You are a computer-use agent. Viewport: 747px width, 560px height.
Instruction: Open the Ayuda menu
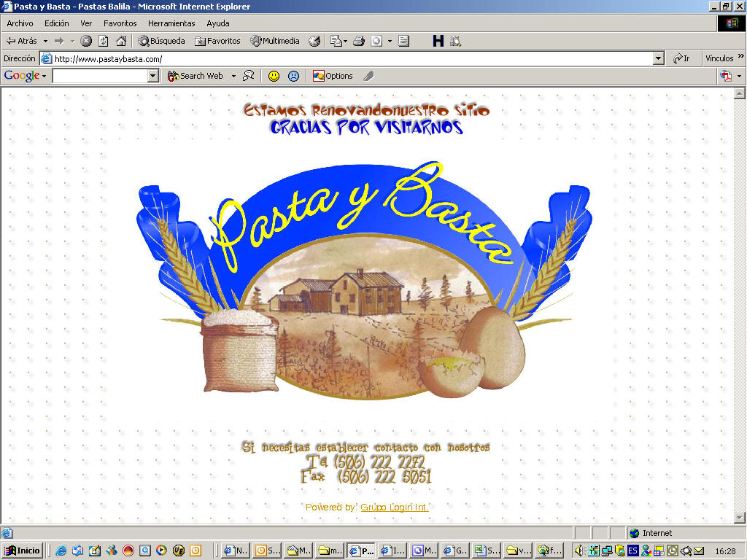pos(217,23)
